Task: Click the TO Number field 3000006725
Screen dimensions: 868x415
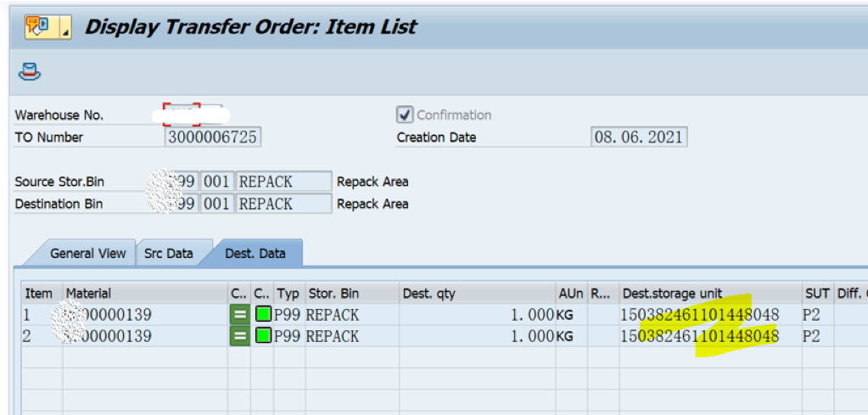Action: pos(213,137)
